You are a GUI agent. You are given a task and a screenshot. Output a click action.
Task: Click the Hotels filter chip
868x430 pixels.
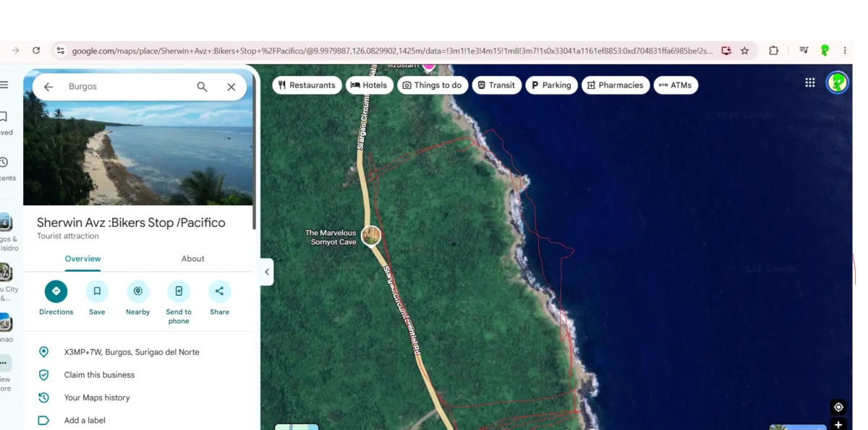tap(369, 85)
